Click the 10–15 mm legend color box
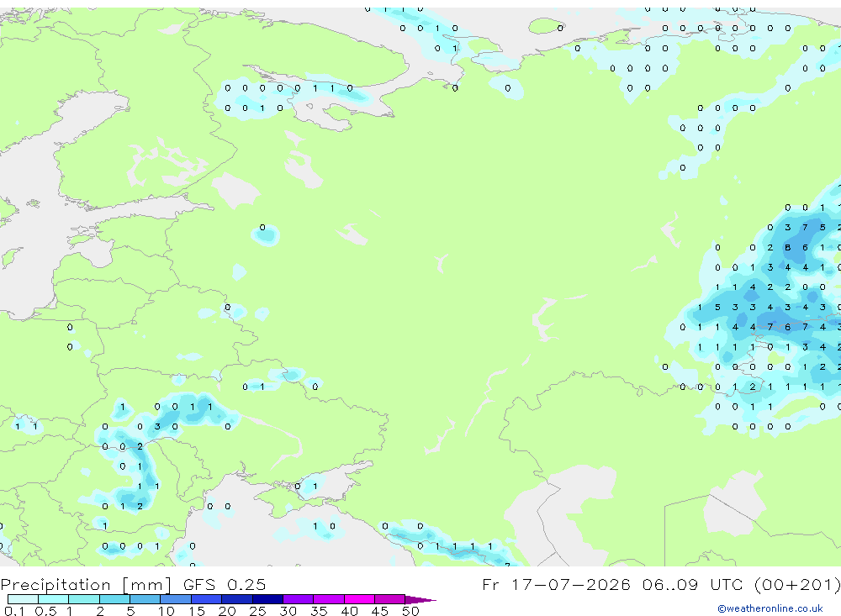 pos(176,599)
